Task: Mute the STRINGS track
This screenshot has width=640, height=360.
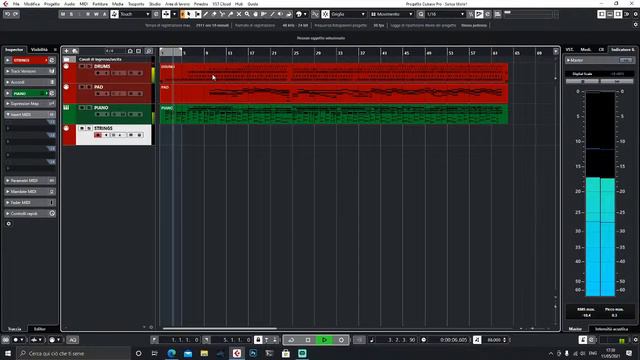Action: point(82,128)
